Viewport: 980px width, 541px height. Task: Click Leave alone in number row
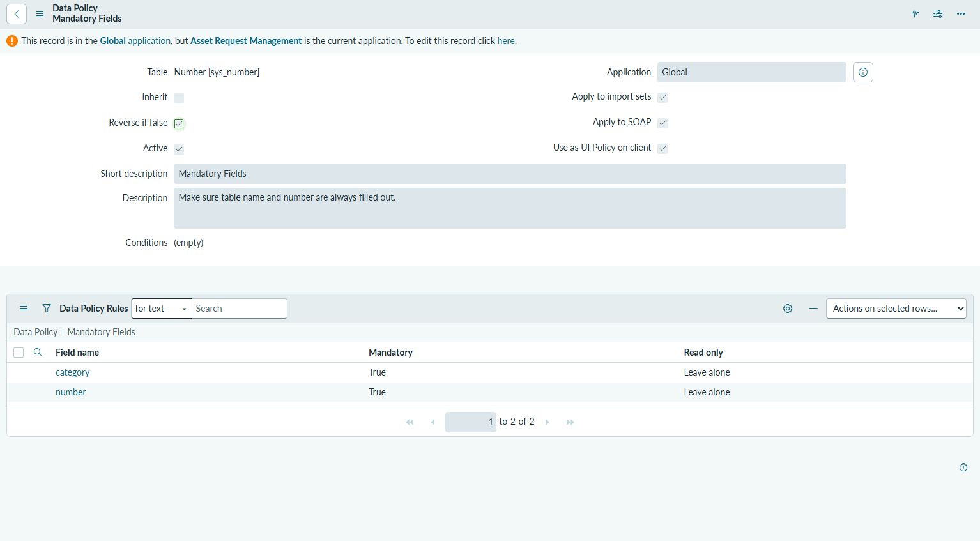click(x=707, y=392)
